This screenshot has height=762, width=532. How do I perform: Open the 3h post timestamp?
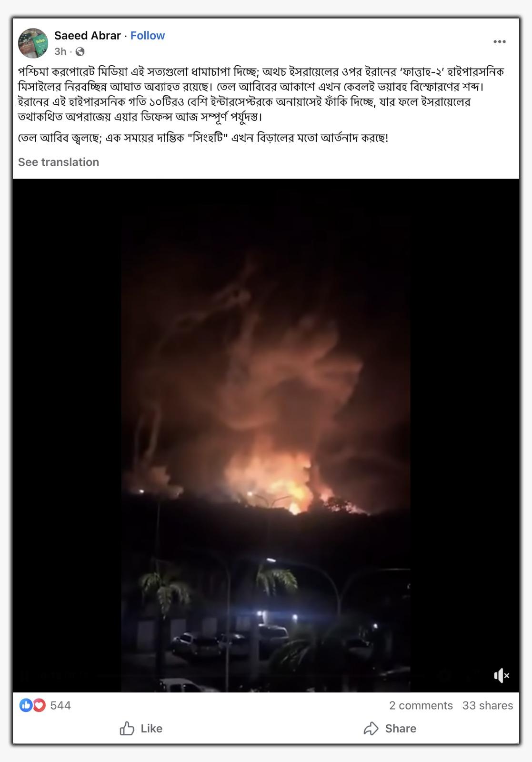click(60, 51)
